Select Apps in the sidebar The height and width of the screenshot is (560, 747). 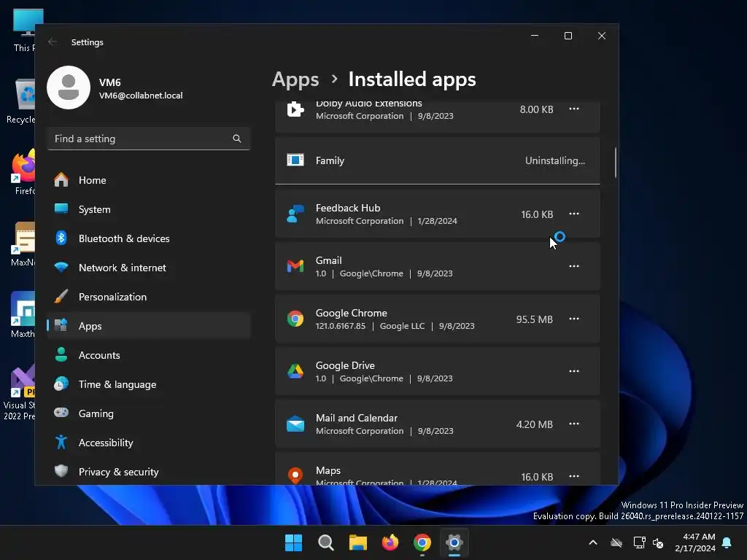[x=149, y=326]
